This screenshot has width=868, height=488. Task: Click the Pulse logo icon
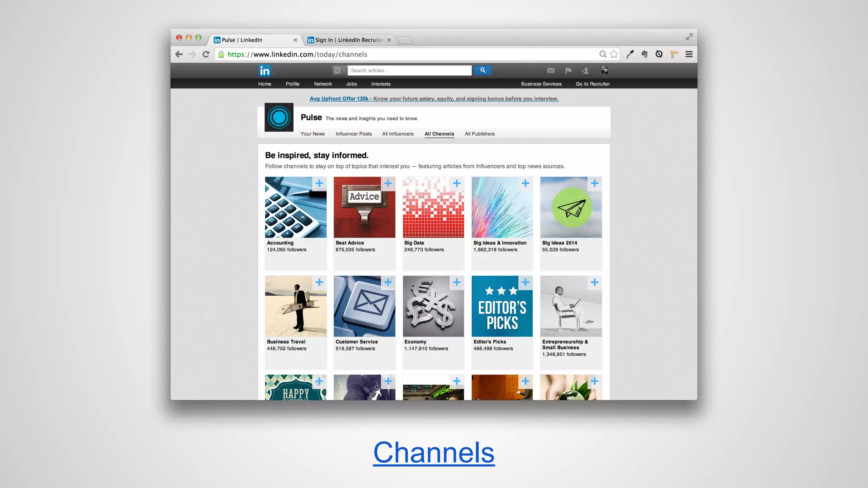point(279,117)
